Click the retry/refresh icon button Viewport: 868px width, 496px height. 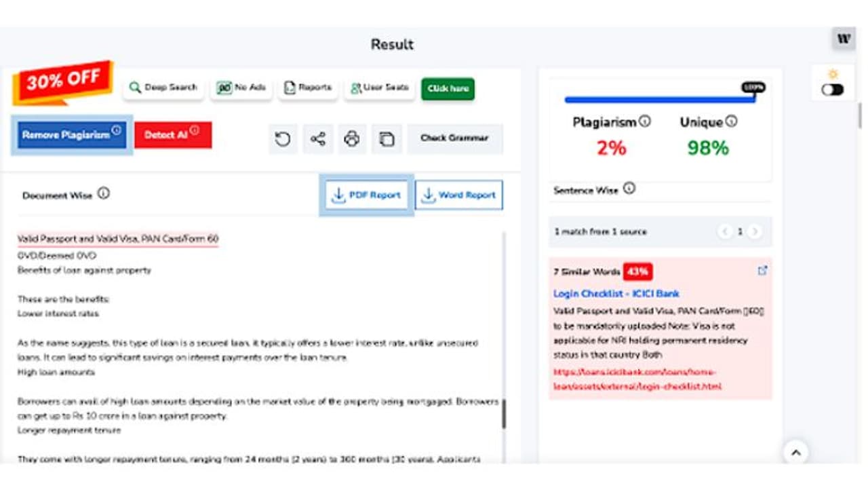click(x=283, y=139)
